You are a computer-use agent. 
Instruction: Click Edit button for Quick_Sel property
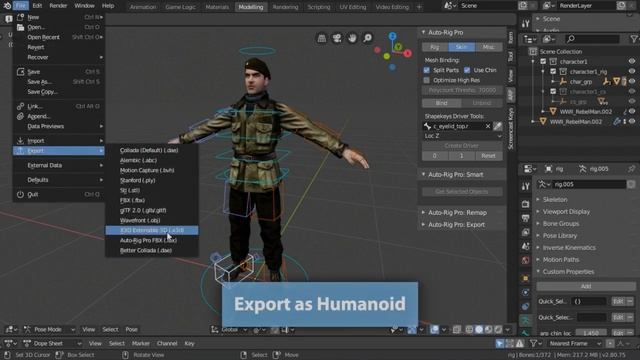(618, 302)
